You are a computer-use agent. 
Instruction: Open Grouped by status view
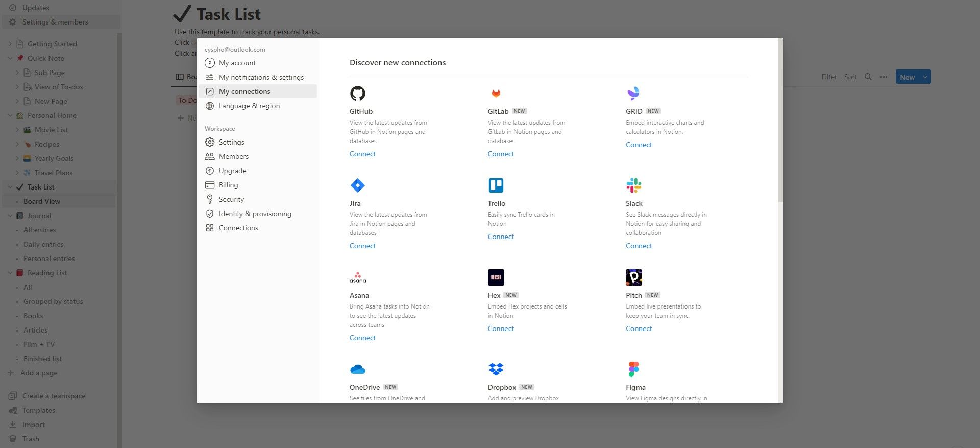click(x=53, y=301)
